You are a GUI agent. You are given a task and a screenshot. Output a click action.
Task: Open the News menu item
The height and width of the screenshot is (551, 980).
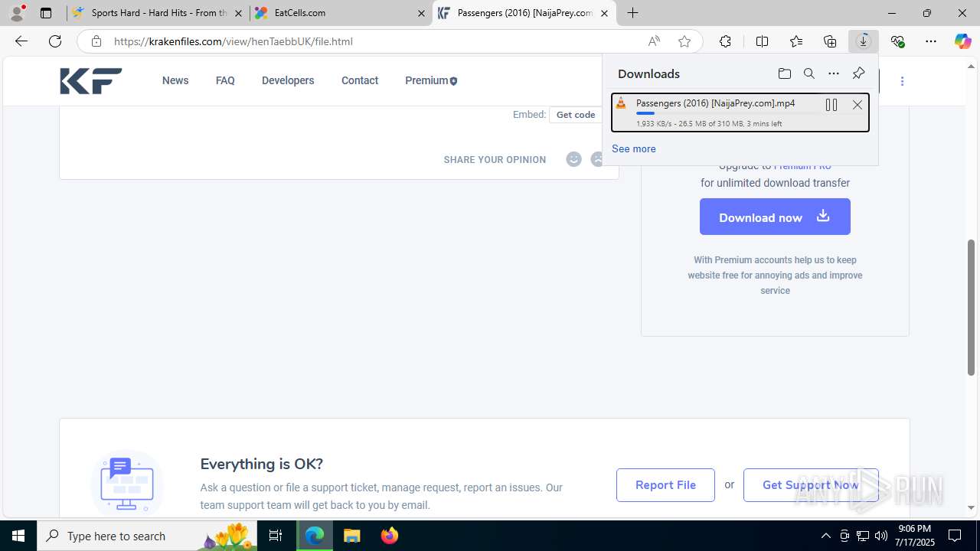coord(175,80)
